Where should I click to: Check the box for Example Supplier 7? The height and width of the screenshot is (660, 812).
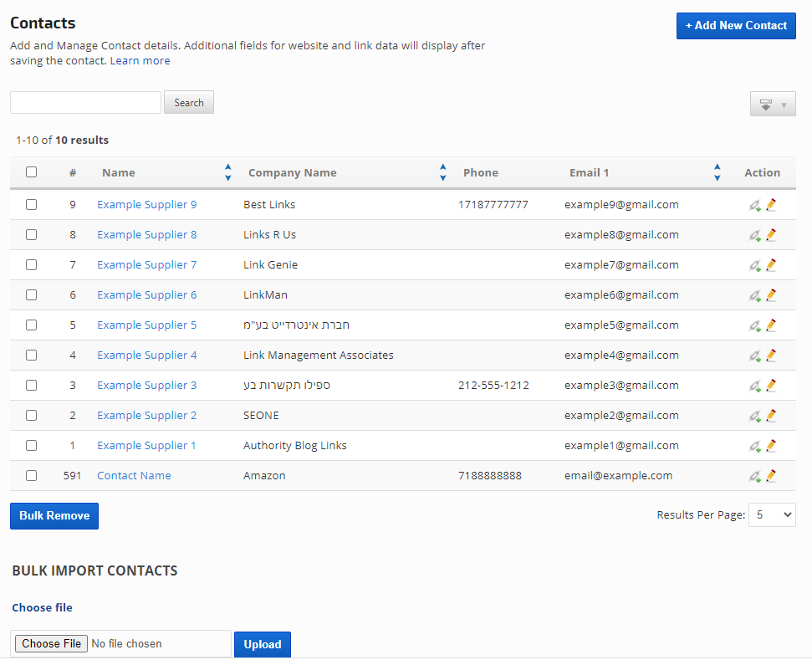[32, 265]
